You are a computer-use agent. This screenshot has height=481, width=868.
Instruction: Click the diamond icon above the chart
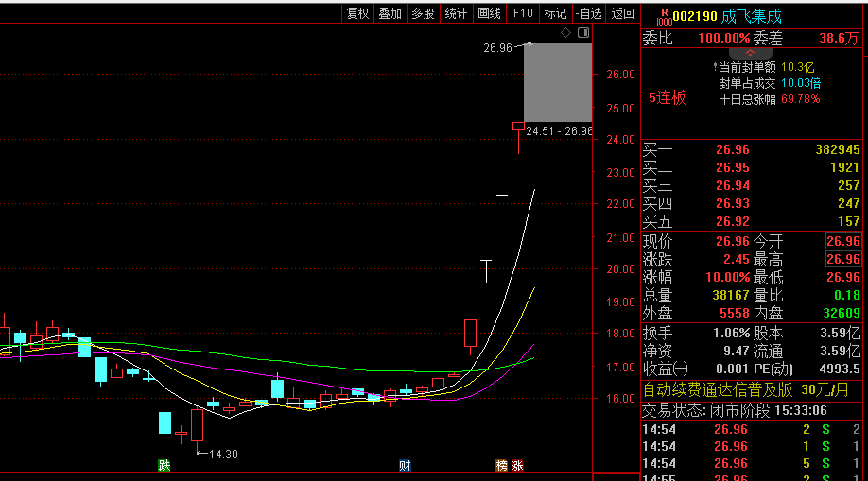pos(565,33)
